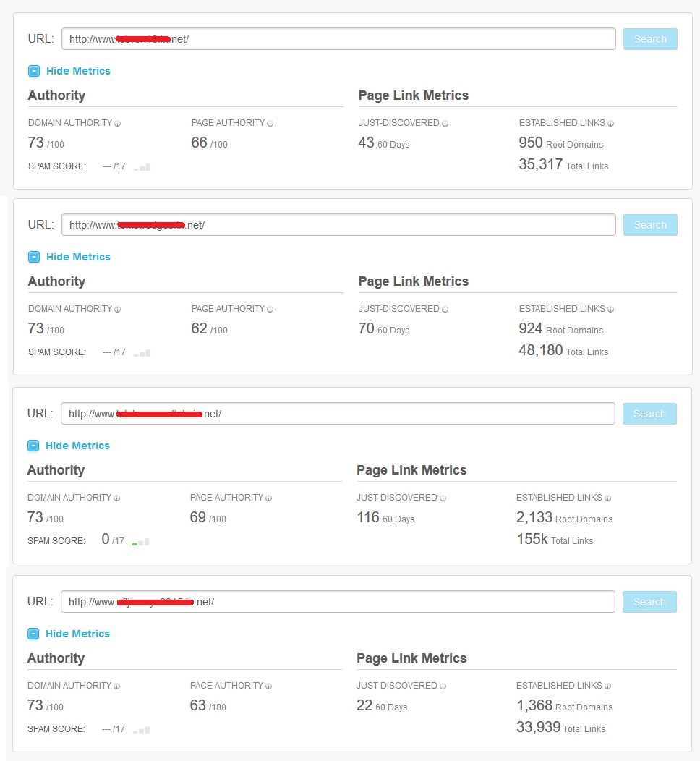The image size is (700, 761).
Task: Toggle the minus icon in last results panel
Action: [x=33, y=634]
